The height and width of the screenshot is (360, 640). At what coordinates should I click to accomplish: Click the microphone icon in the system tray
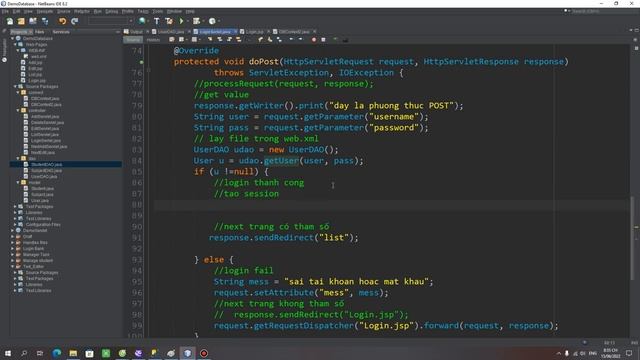567,353
